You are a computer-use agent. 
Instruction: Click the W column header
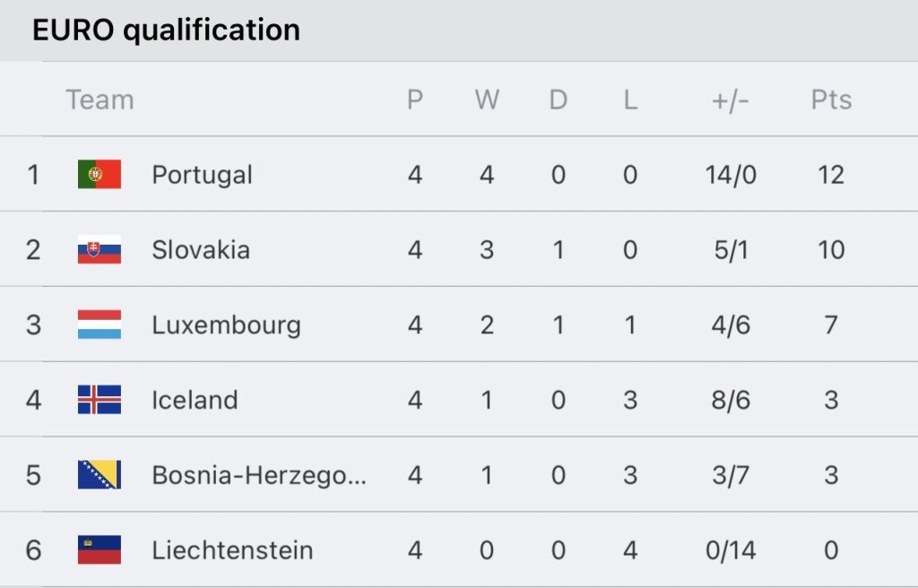coord(487,99)
